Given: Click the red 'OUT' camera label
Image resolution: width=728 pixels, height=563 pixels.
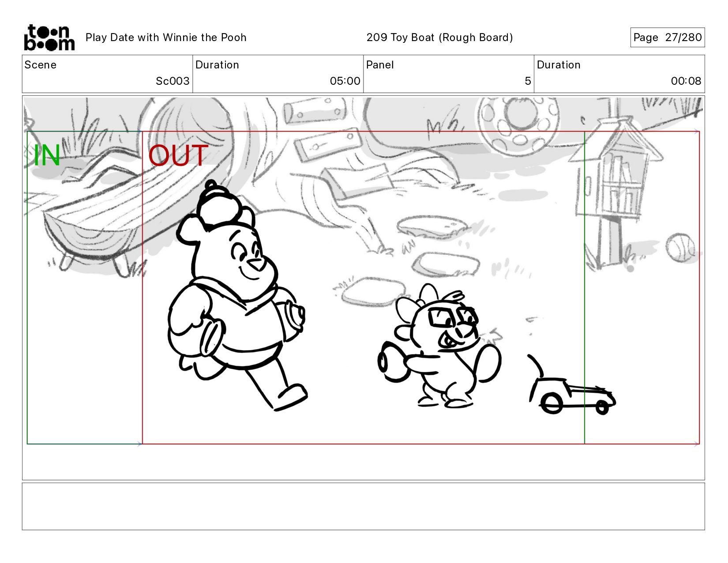Looking at the screenshot, I should point(177,155).
